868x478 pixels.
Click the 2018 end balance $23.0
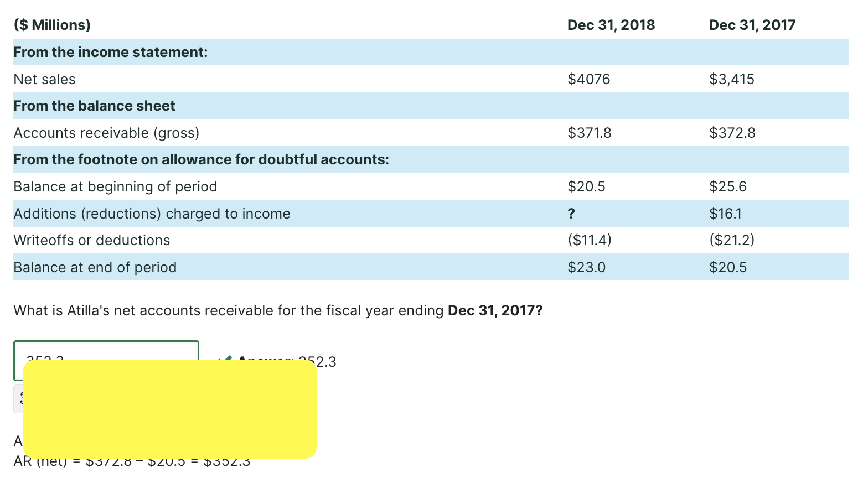(x=587, y=267)
